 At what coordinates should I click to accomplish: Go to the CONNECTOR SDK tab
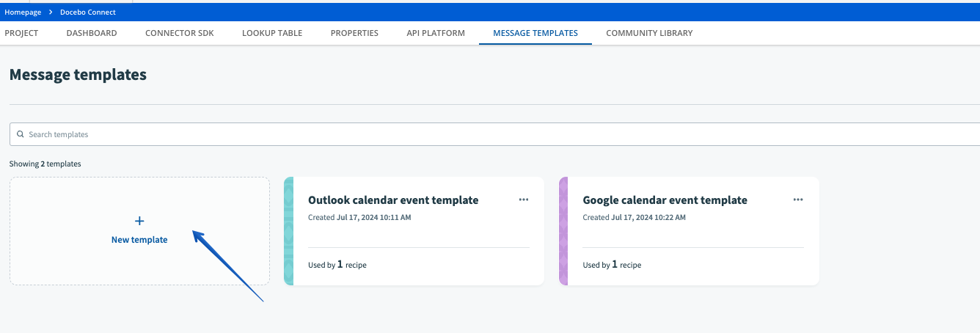coord(180,33)
